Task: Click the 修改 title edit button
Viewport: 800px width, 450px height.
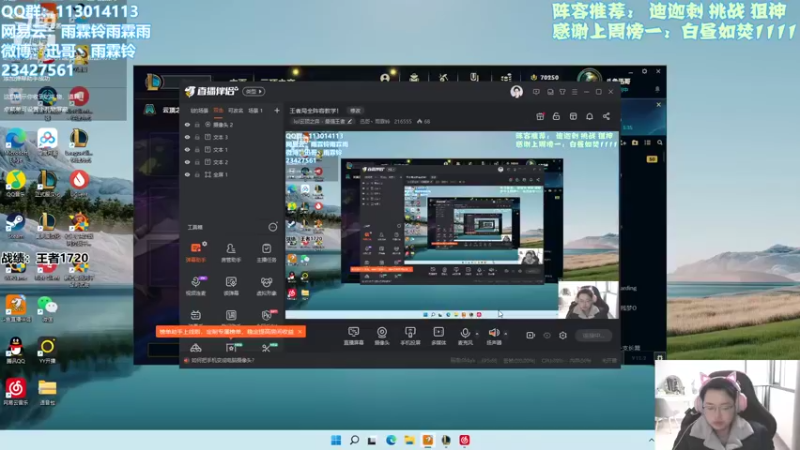Action: pos(355,111)
